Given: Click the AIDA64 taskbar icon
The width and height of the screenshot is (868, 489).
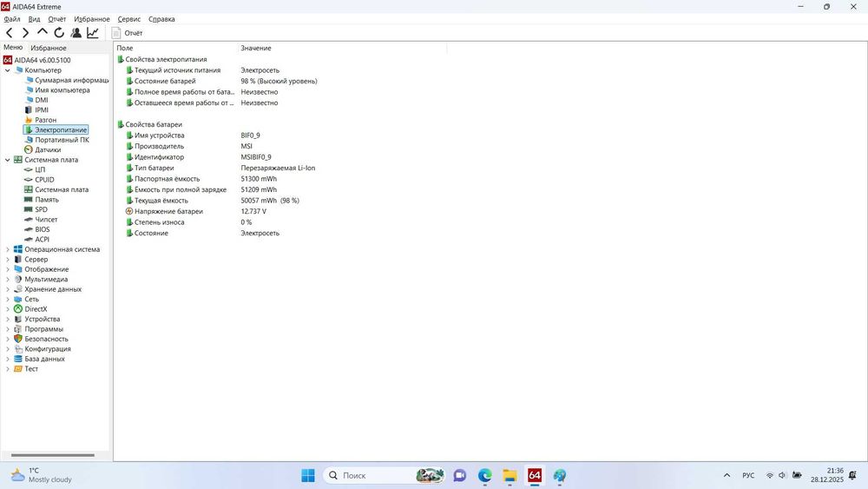Looking at the screenshot, I should click(x=535, y=476).
